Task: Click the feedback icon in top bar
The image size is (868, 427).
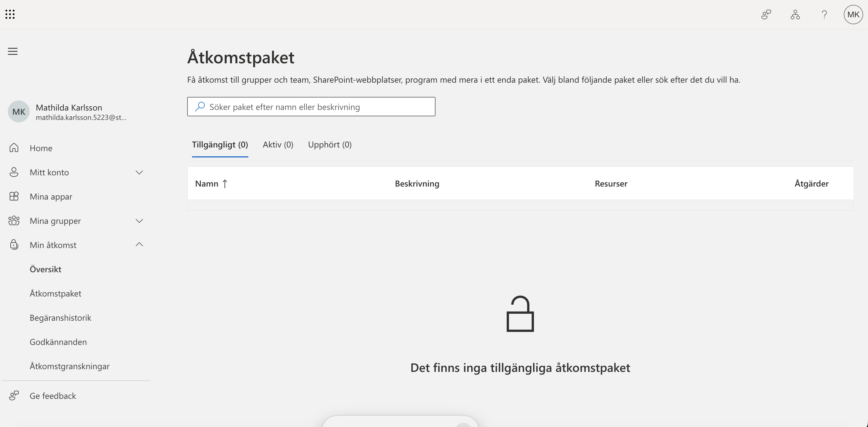Action: (766, 15)
